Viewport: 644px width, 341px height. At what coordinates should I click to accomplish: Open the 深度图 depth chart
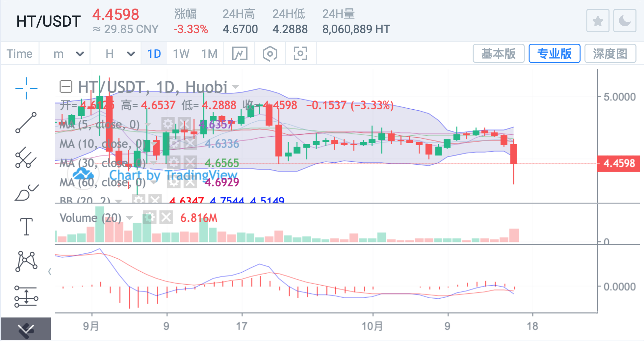pyautogui.click(x=610, y=54)
